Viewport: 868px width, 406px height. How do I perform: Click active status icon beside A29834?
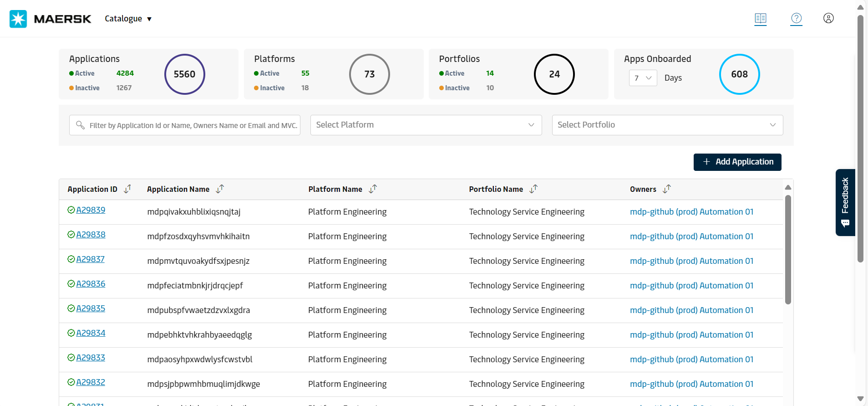pos(71,333)
